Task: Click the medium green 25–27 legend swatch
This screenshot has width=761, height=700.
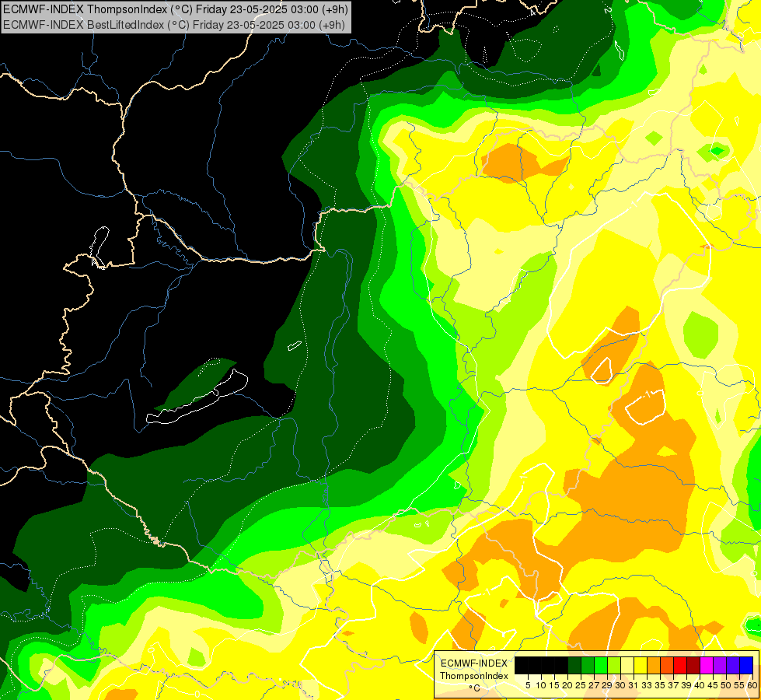Action: point(588,666)
